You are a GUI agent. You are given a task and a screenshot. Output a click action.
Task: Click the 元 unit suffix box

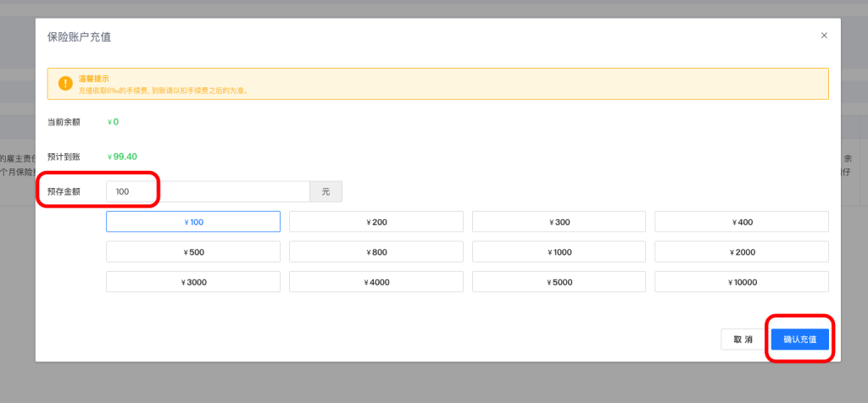click(325, 192)
